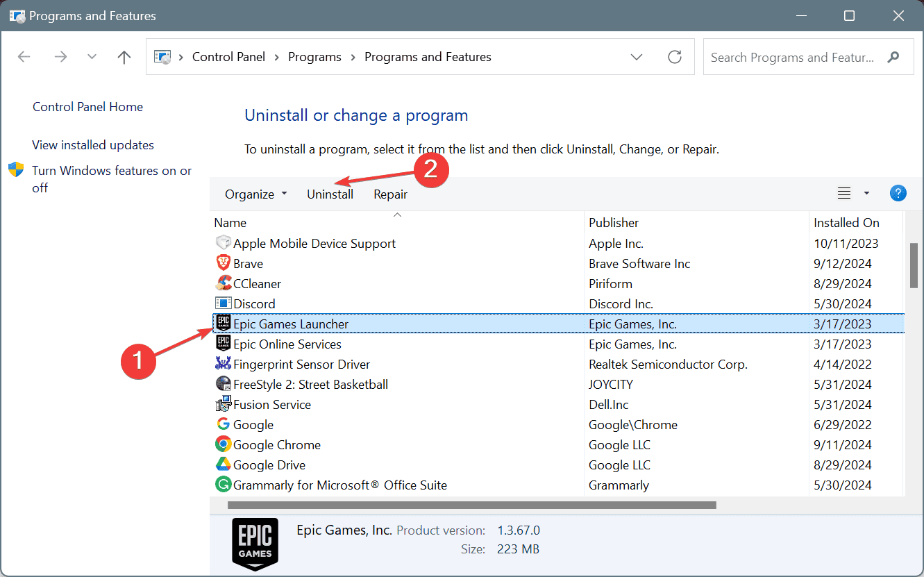Click Uninstall in the toolbar

coord(330,194)
